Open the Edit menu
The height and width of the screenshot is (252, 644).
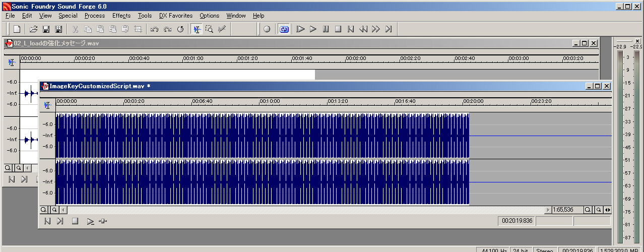click(x=27, y=16)
